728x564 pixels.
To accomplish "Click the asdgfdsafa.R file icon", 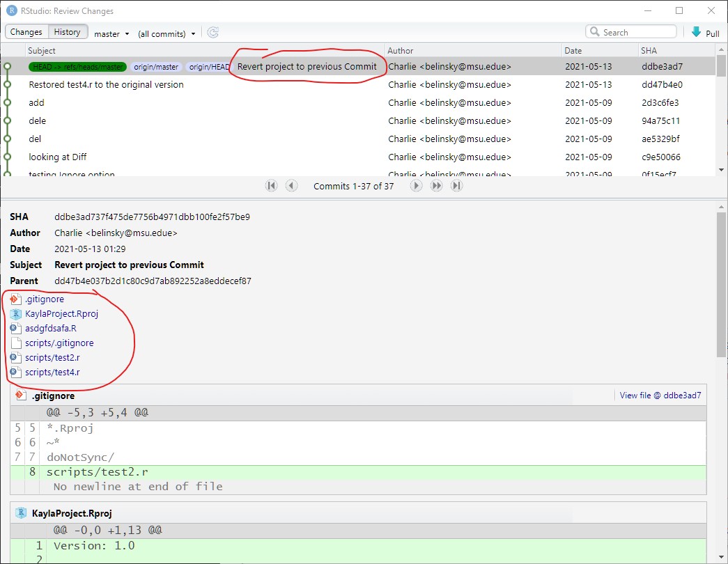I will click(16, 328).
